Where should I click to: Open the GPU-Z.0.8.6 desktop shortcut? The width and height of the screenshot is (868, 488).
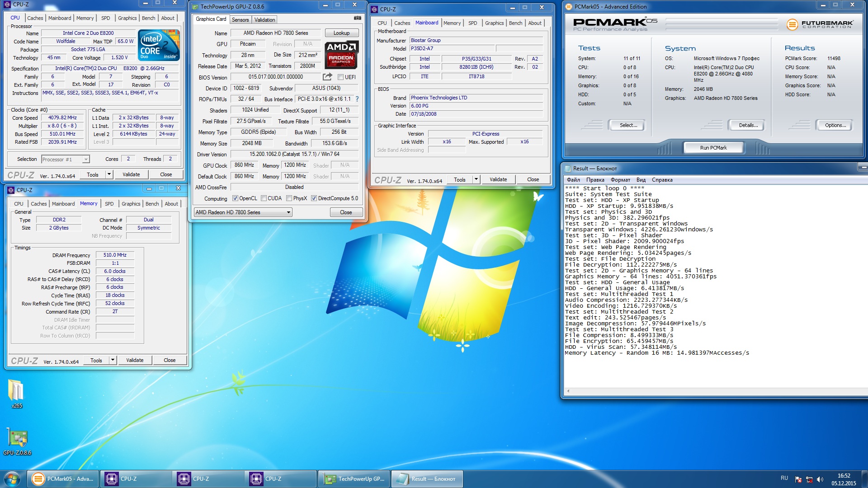[x=17, y=441]
